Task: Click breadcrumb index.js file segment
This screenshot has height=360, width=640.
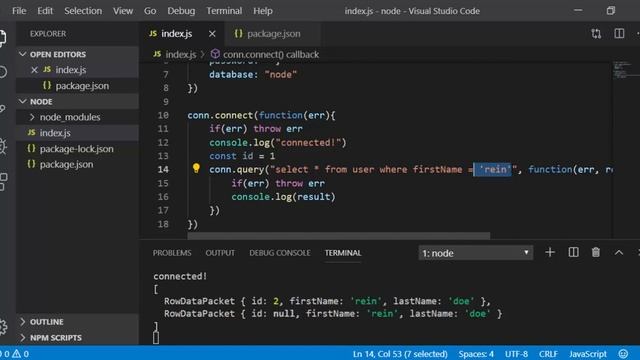Action: click(x=175, y=54)
